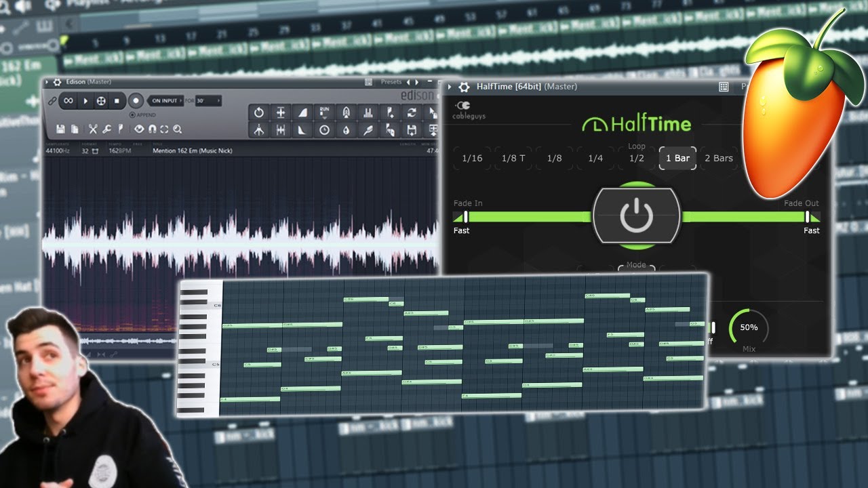Click the Edison wrench tools icon
Viewport: 868px width, 488px height.
click(x=106, y=129)
